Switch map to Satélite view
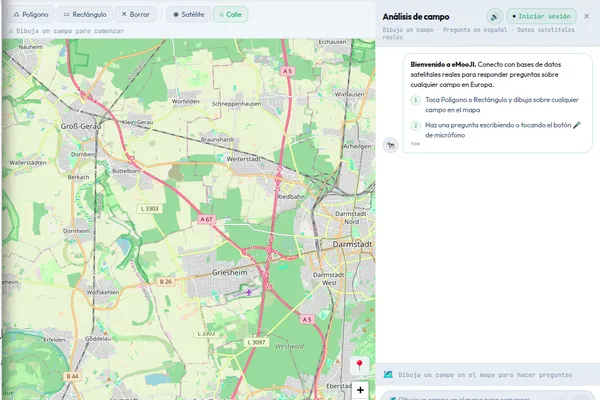The height and width of the screenshot is (400, 600). tap(188, 15)
